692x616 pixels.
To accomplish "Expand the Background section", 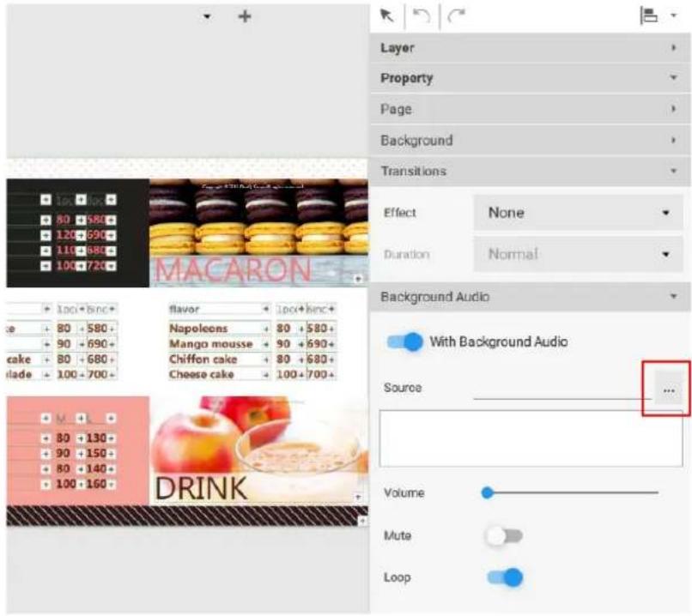I will point(530,140).
